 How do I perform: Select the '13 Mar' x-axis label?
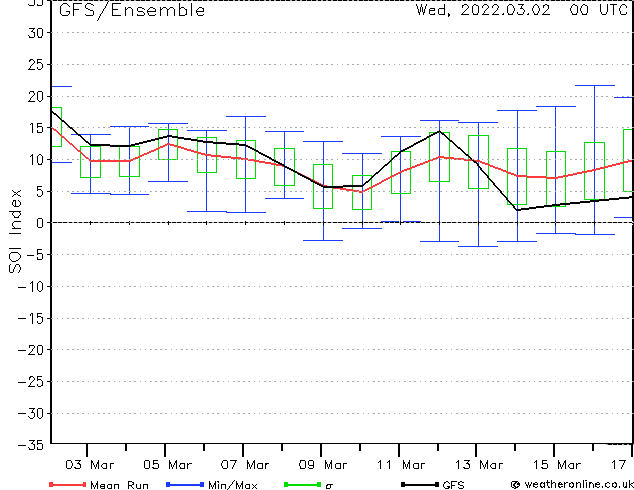point(479,465)
